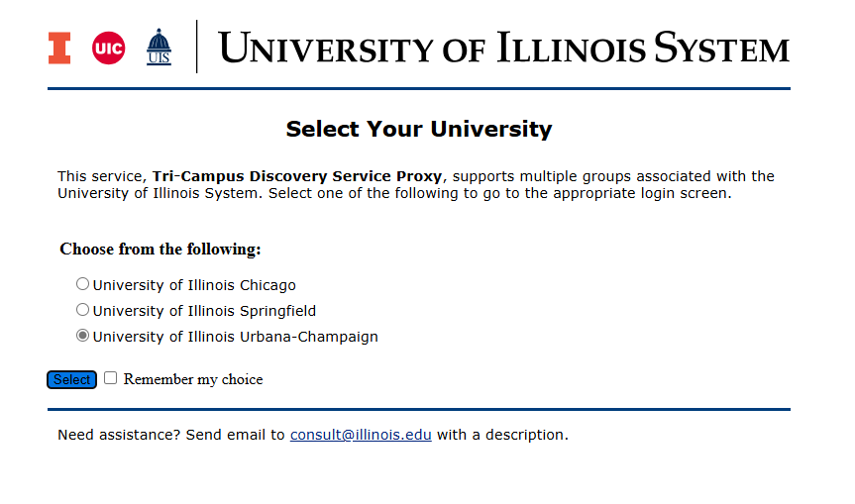The width and height of the screenshot is (855, 504).
Task: Click the "Need assistance?" footer text
Action: click(119, 435)
